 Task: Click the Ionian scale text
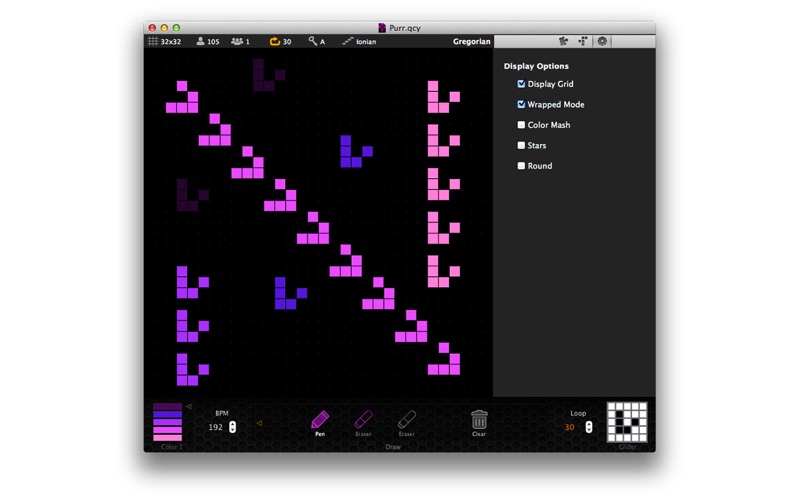click(x=366, y=42)
